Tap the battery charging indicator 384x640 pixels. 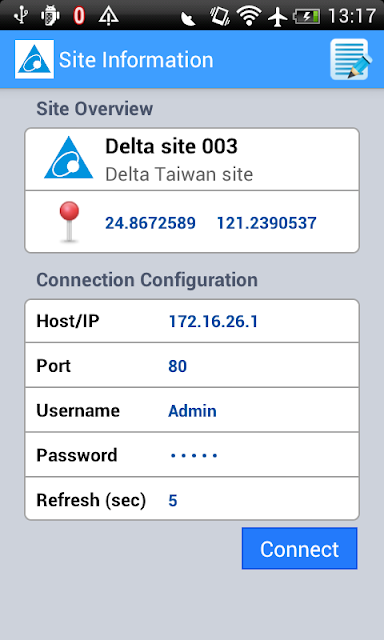pos(306,16)
